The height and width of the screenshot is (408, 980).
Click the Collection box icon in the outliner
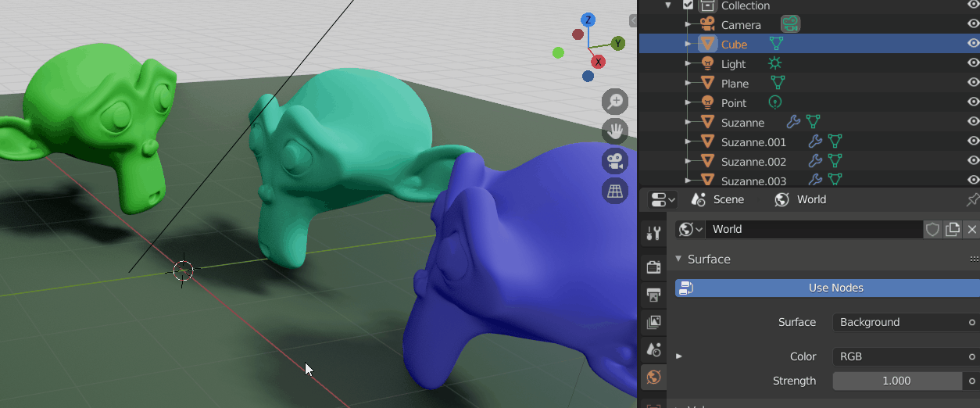tap(707, 5)
